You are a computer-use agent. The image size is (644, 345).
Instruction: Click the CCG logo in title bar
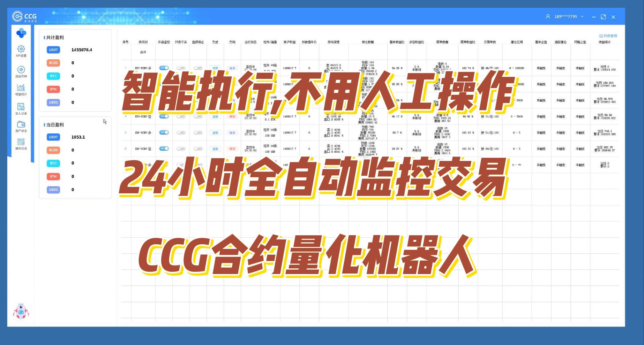25,16
